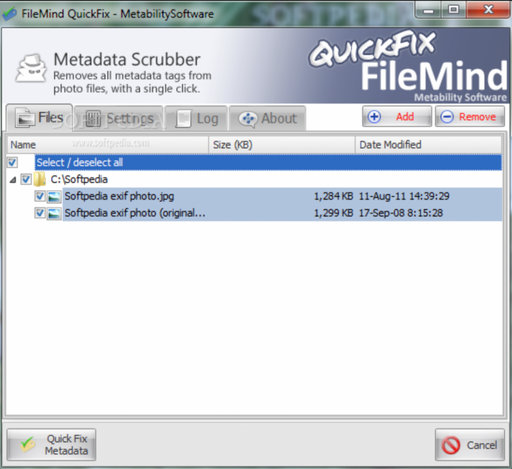Open the Log tab
This screenshot has width=512, height=469.
196,118
